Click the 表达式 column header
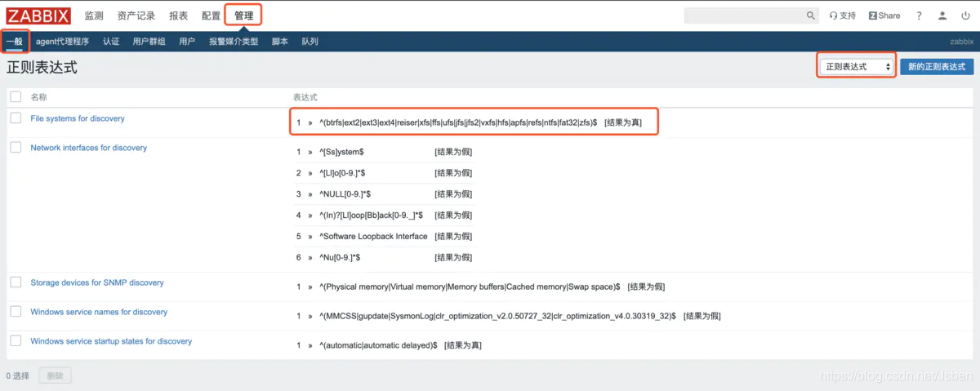980x391 pixels. coord(305,97)
